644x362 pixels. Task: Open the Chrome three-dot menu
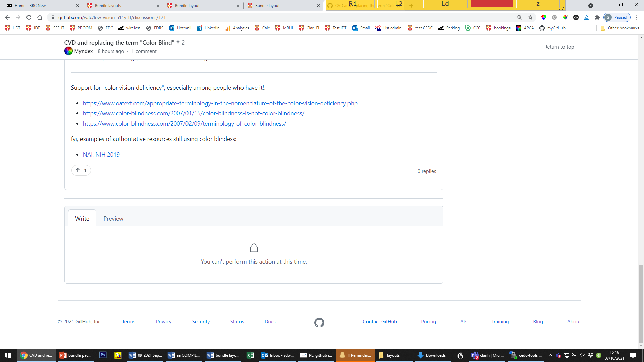pyautogui.click(x=637, y=17)
